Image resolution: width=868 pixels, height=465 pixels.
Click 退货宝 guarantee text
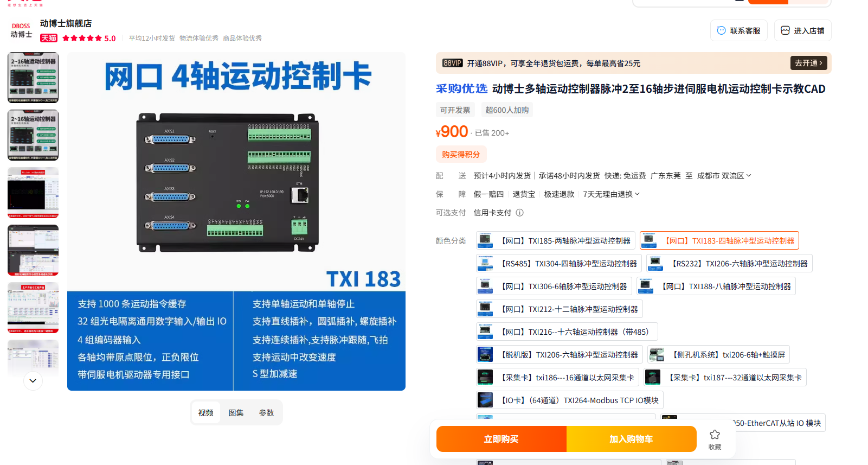[524, 194]
